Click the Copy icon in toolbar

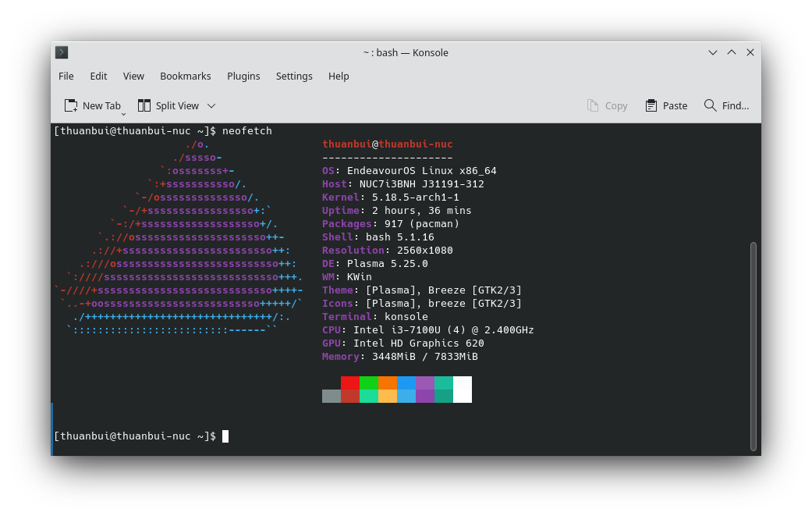tap(593, 105)
